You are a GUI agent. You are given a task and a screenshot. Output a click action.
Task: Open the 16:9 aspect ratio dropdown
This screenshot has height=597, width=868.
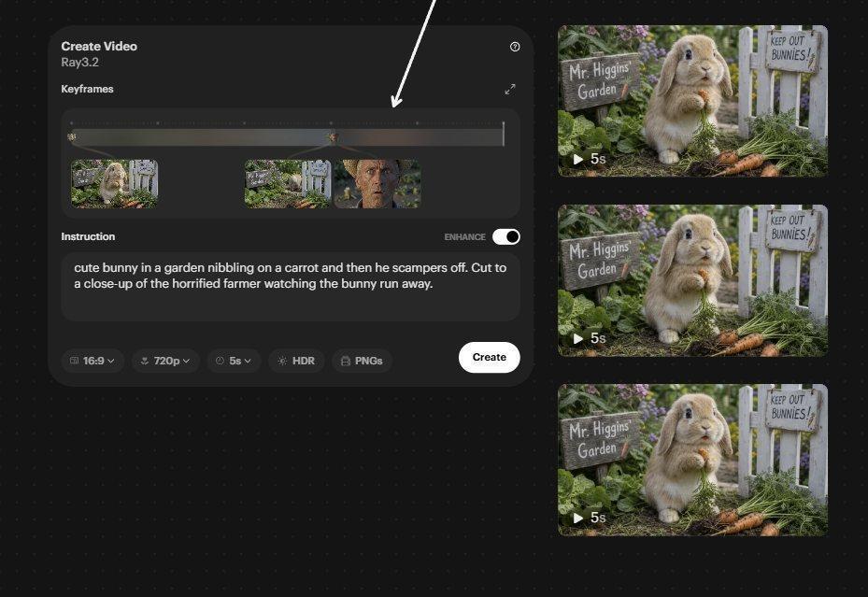(92, 361)
